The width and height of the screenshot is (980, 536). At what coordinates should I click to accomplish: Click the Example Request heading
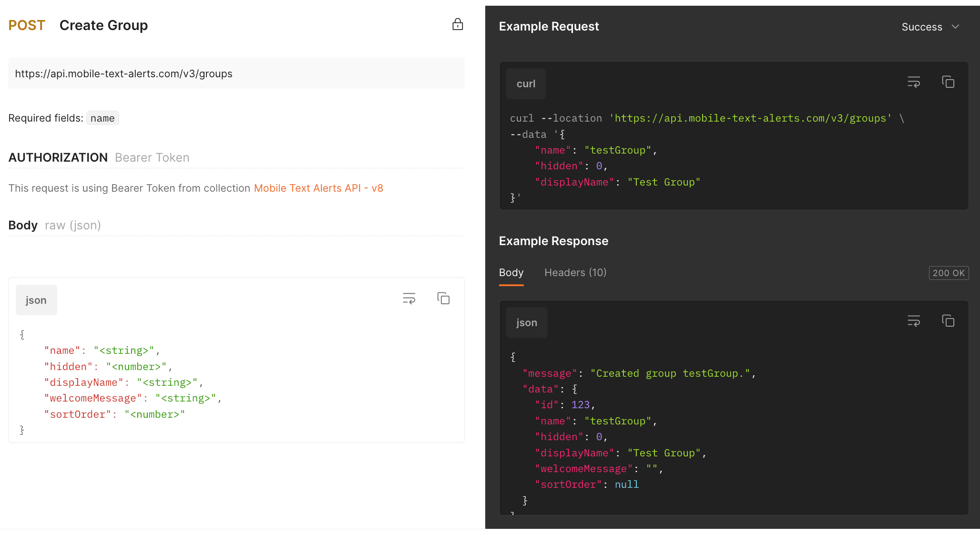tap(549, 26)
